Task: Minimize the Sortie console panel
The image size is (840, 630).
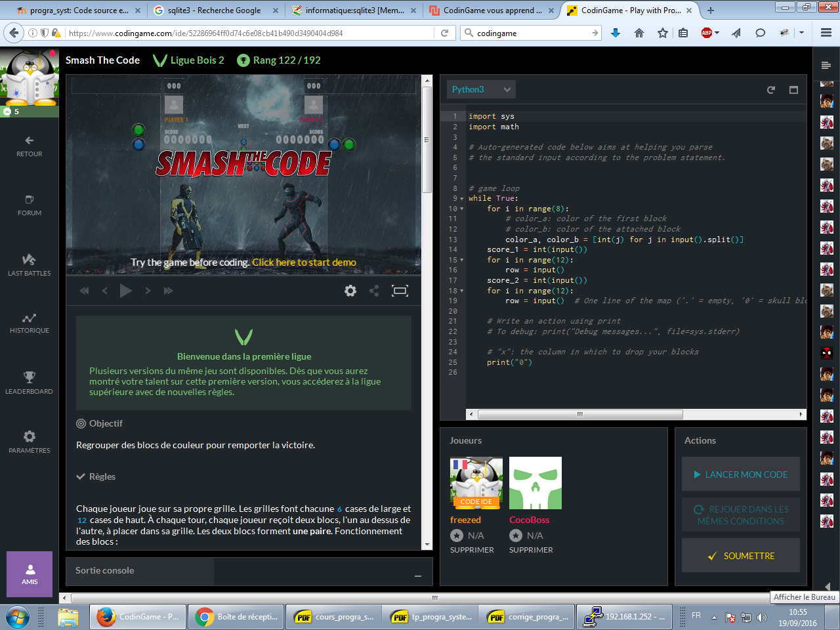Action: 418,576
